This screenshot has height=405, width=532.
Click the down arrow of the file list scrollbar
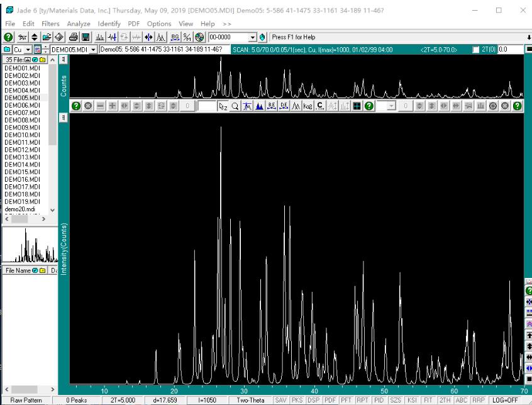(x=53, y=210)
